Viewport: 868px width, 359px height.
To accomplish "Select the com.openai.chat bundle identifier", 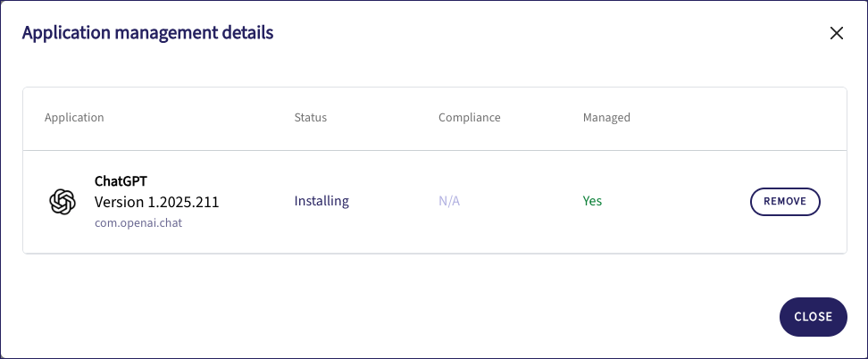I will coord(138,223).
